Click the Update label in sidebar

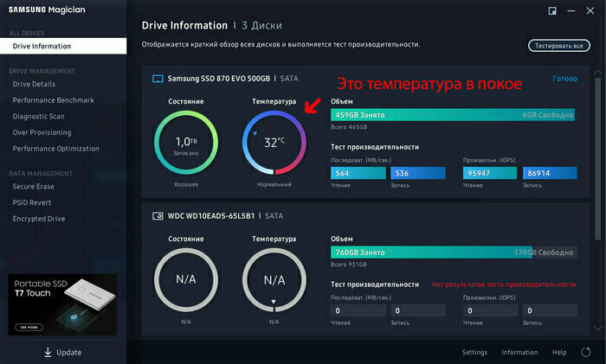68,353
